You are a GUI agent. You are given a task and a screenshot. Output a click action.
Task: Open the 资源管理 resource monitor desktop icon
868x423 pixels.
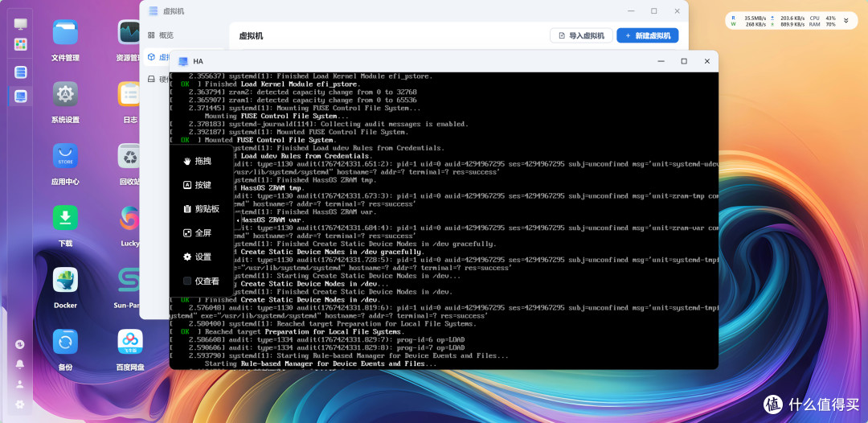130,32
